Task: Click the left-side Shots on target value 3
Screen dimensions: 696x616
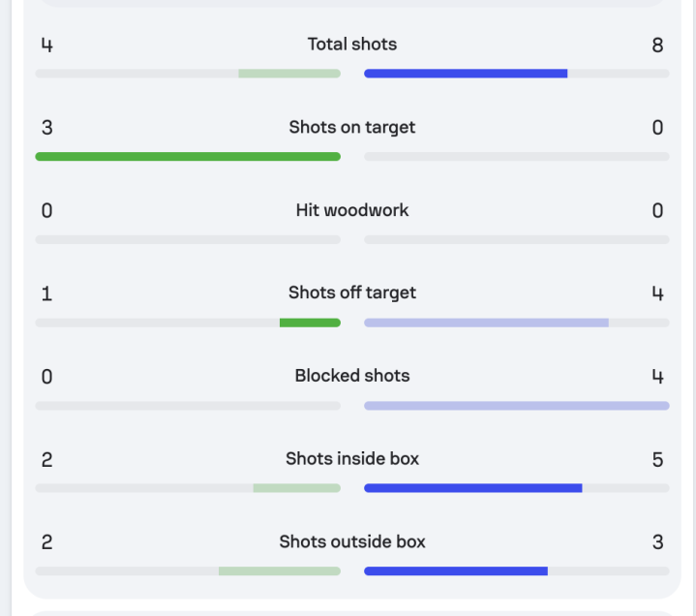Action: pyautogui.click(x=46, y=128)
